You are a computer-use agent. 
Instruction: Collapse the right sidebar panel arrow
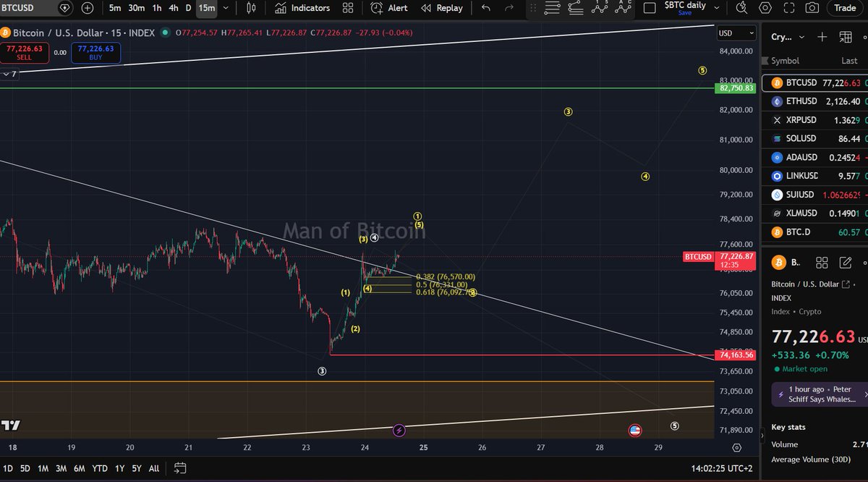click(764, 435)
